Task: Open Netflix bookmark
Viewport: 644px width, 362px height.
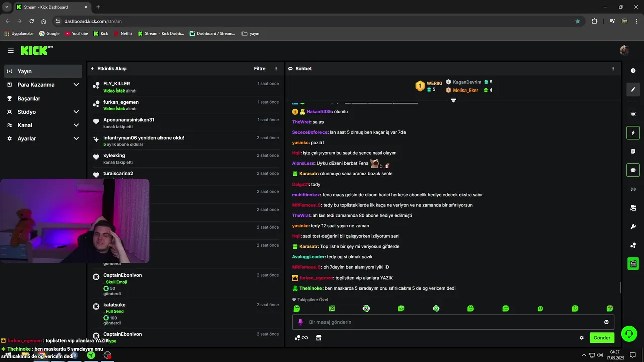Action: coord(123,34)
